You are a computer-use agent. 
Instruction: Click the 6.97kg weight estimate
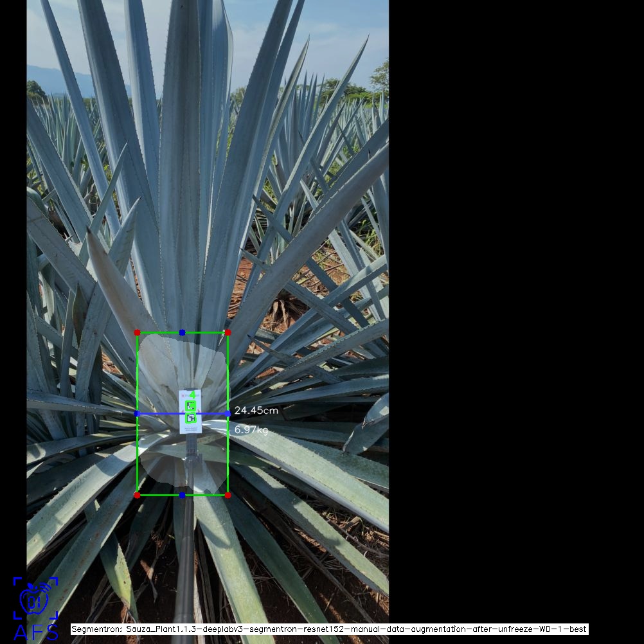[x=251, y=429]
